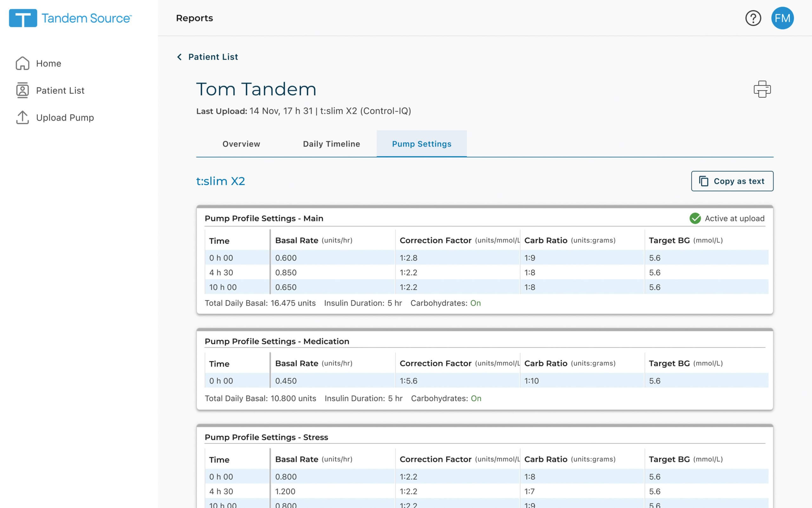Viewport: 812px width, 508px height.
Task: Click the Pump Profile Settings - Stress title
Action: pyautogui.click(x=266, y=437)
